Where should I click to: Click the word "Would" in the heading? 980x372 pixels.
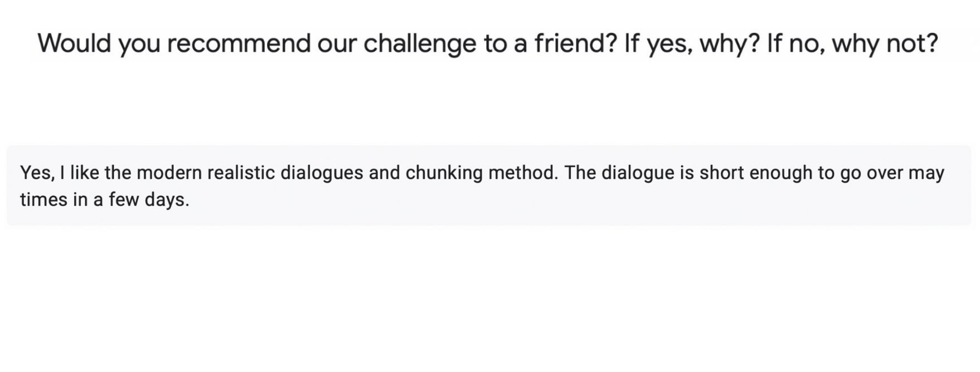click(x=75, y=43)
